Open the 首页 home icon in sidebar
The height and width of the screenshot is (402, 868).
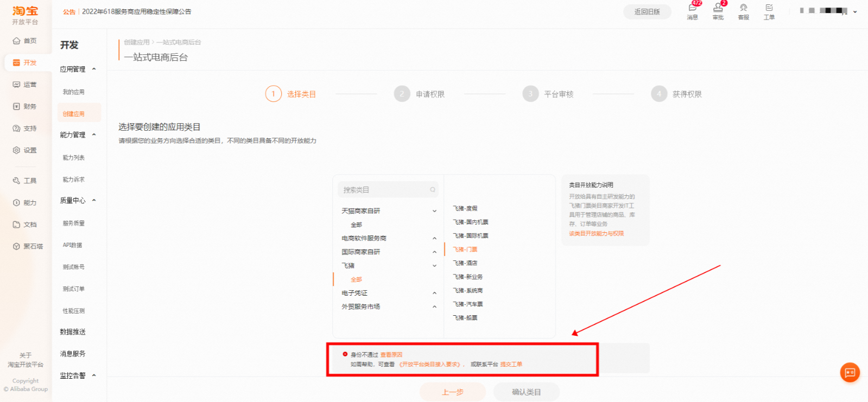tap(16, 41)
